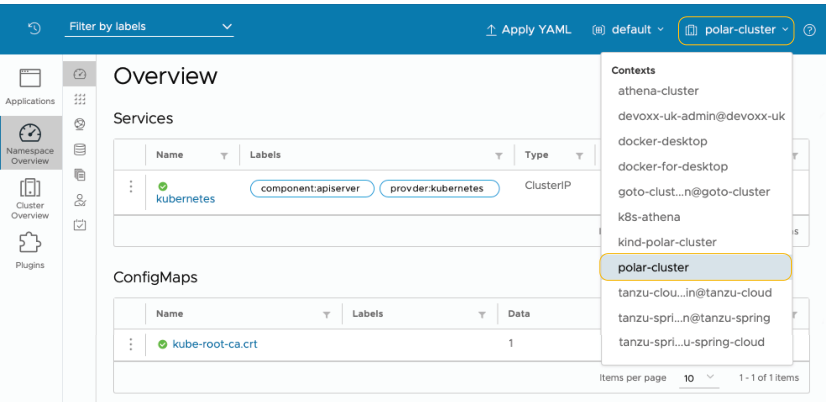830x406 pixels.
Task: Open actions menu for kube-root-ca.crt row
Action: pos(130,345)
